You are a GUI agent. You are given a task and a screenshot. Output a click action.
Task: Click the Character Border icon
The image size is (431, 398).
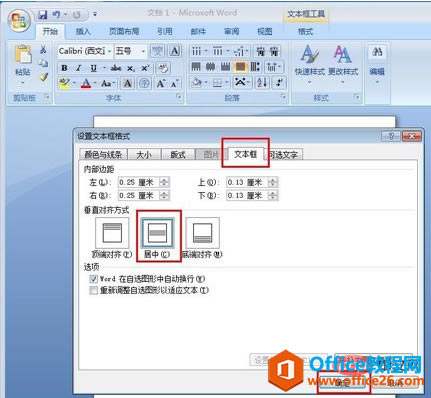coord(175,51)
